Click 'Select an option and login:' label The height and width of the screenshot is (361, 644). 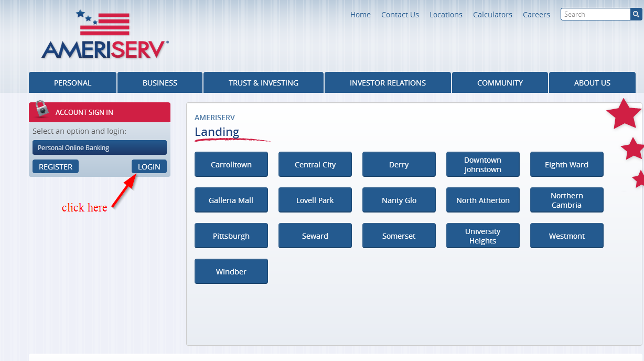click(x=79, y=131)
